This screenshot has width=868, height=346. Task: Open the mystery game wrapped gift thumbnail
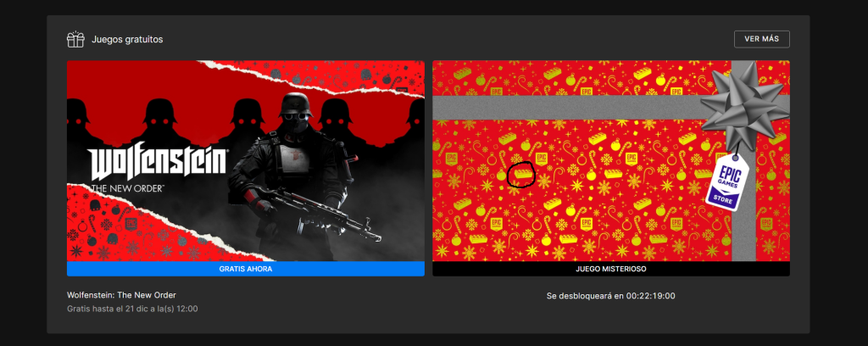click(610, 160)
